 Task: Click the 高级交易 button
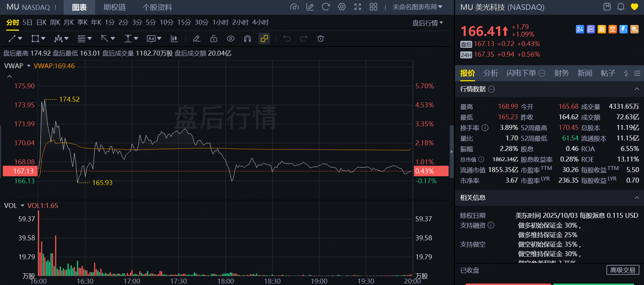pyautogui.click(x=623, y=270)
